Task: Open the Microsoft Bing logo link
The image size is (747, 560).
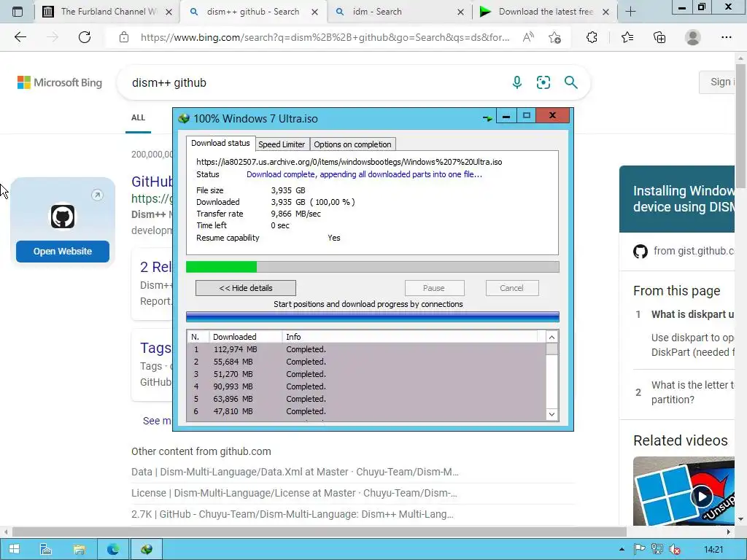Action: click(60, 82)
